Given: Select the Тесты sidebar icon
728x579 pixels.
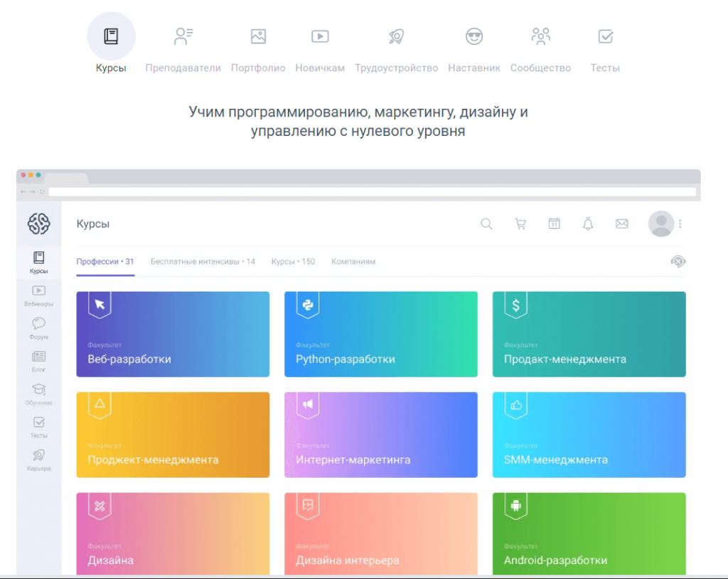Looking at the screenshot, I should [x=39, y=425].
